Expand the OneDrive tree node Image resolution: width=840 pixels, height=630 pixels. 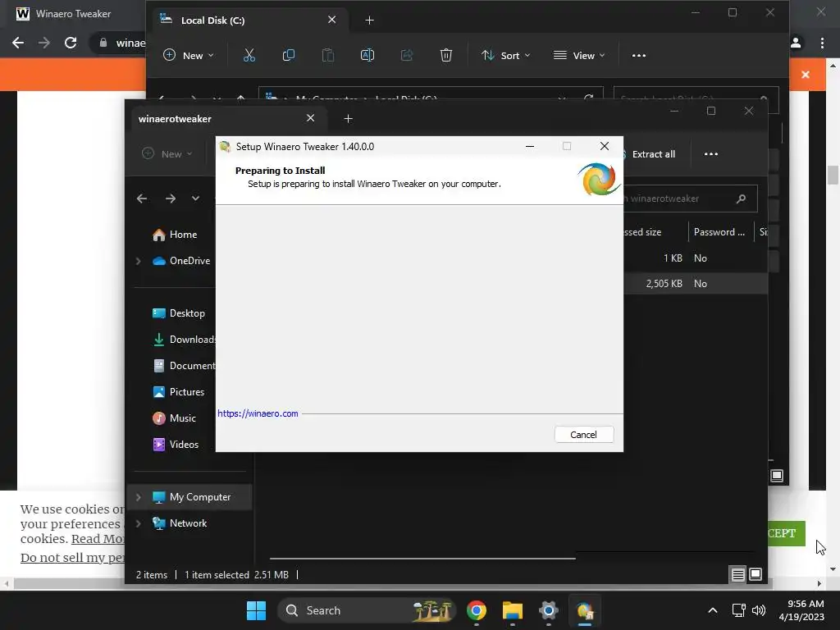tap(138, 261)
